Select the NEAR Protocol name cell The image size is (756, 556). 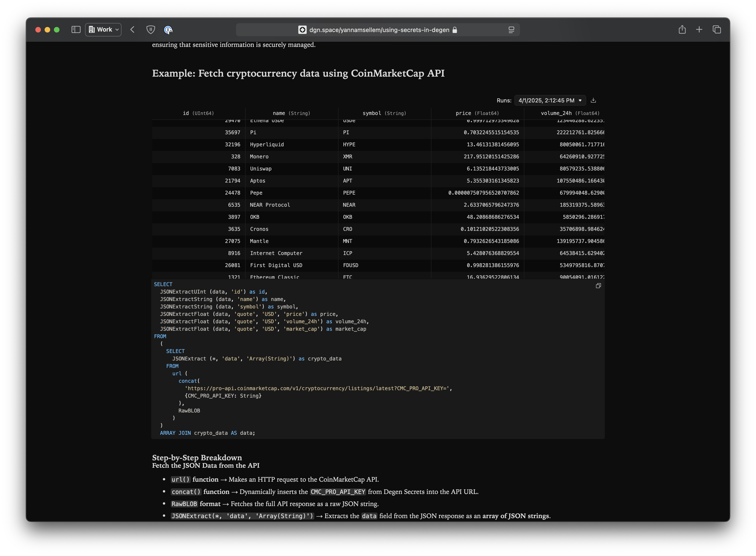pyautogui.click(x=292, y=205)
